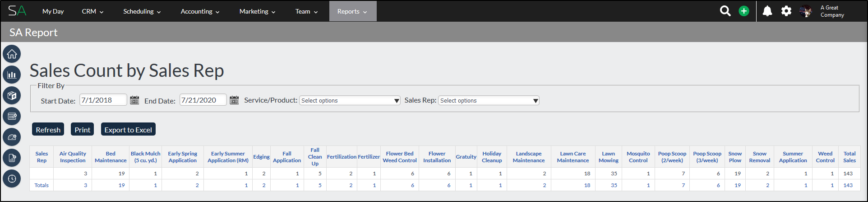Click the Poop Scoop (3/week) header

(707, 157)
